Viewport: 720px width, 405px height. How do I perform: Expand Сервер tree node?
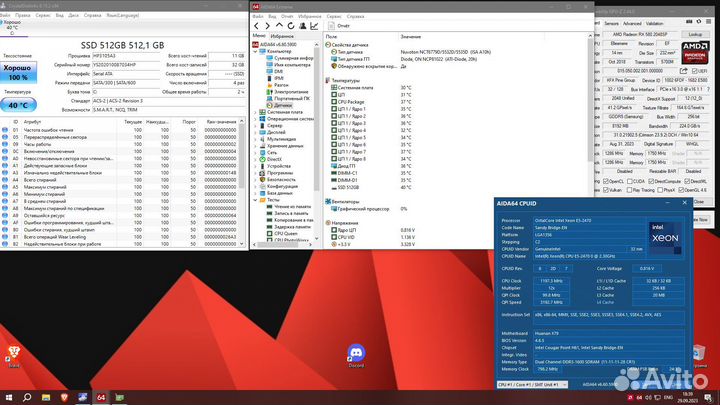point(255,125)
